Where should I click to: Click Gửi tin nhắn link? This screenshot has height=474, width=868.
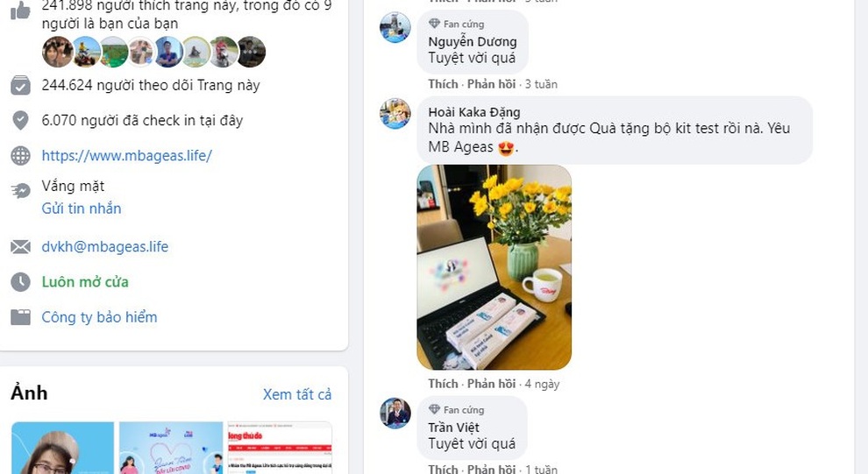tap(82, 209)
